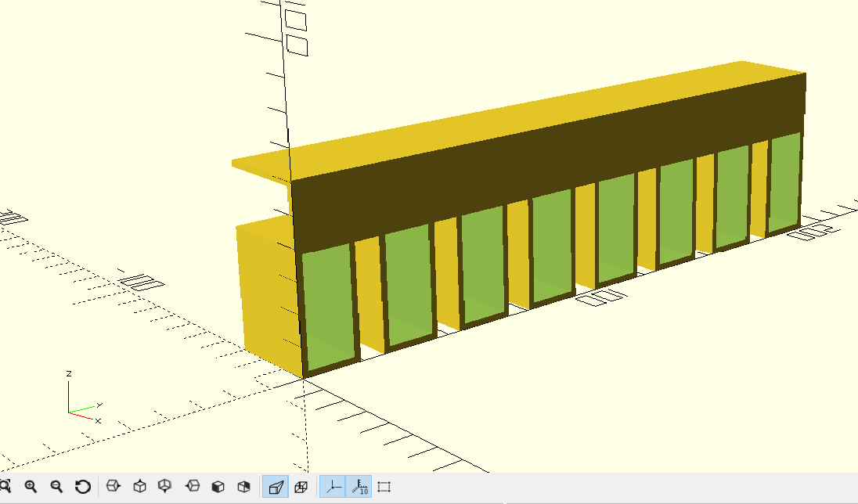Switch to the Bottom view cube

click(x=165, y=487)
